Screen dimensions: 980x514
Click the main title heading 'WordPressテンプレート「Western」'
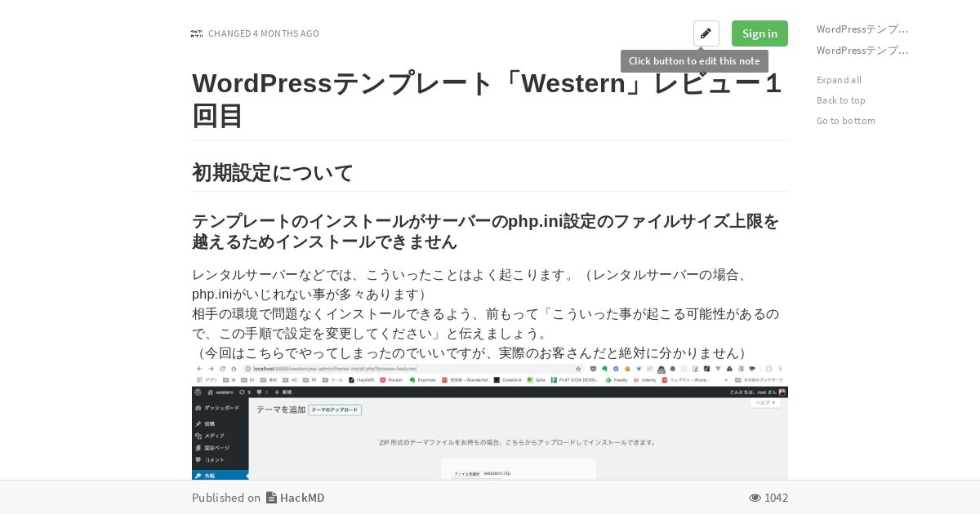pos(489,99)
